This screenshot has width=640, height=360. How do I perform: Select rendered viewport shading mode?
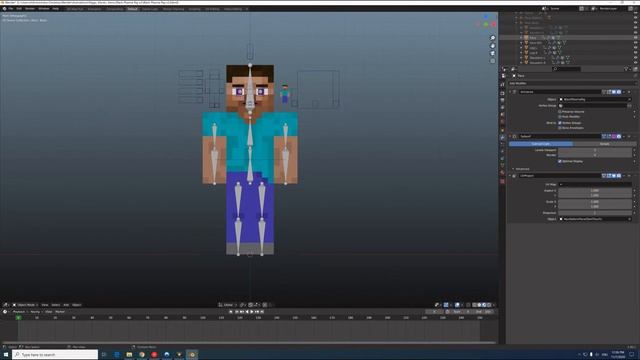click(489, 305)
